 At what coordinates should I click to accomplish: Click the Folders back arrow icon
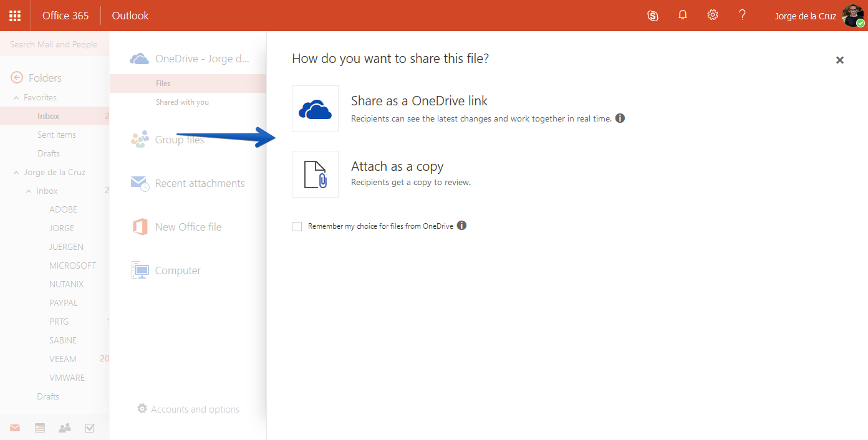point(17,77)
